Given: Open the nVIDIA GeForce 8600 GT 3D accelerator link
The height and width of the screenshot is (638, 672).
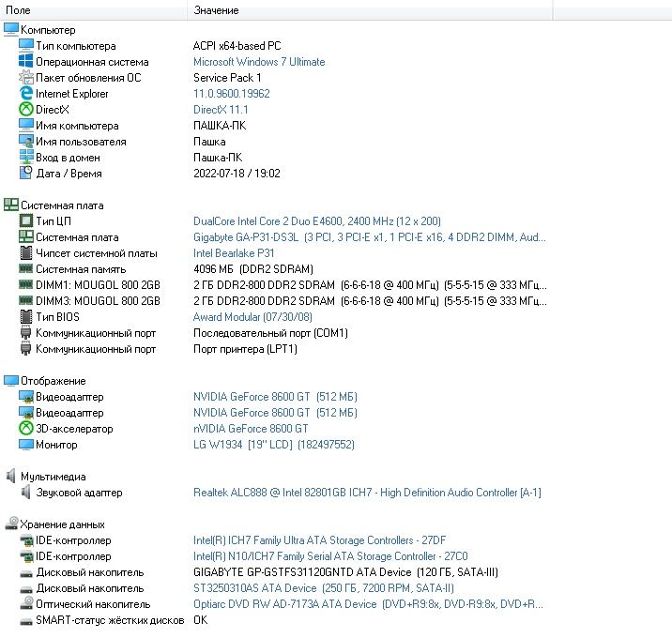Looking at the screenshot, I should 251,429.
